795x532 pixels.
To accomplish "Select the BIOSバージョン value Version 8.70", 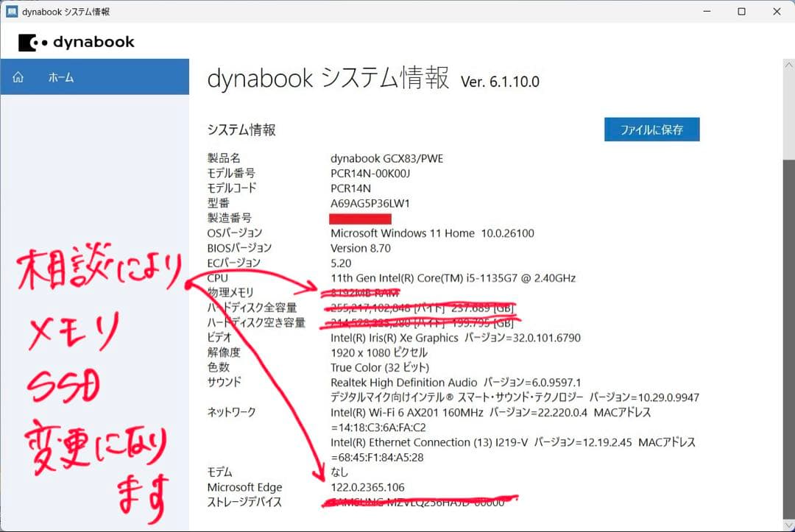I will [x=361, y=248].
